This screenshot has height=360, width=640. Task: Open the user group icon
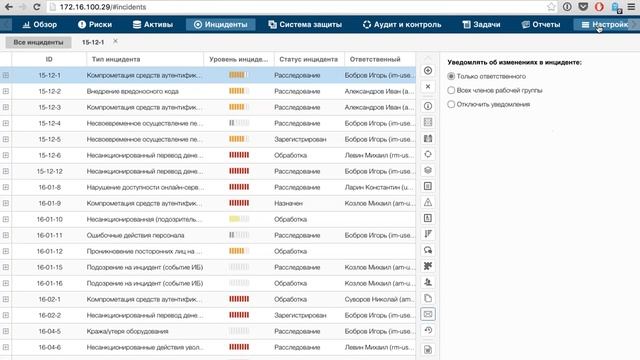tap(428, 282)
